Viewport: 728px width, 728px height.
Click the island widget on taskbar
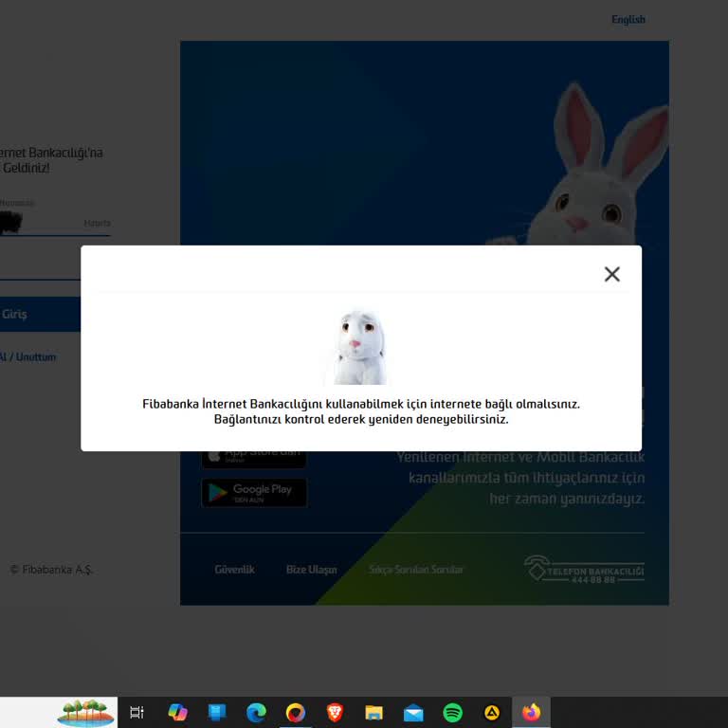[85, 712]
